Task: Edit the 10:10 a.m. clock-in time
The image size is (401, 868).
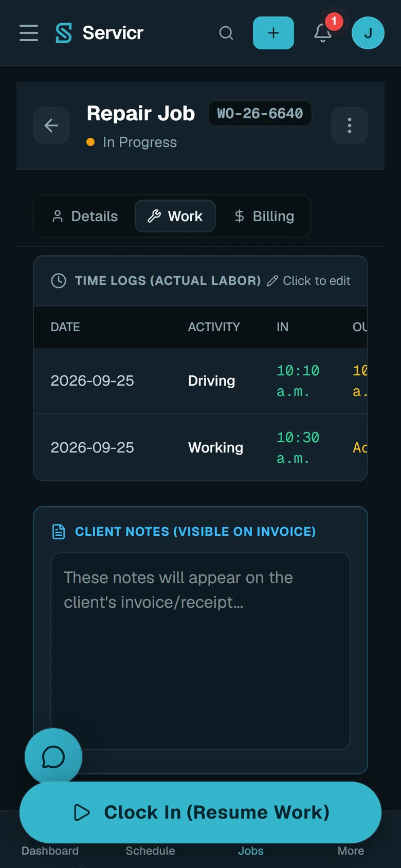Action: click(x=298, y=381)
